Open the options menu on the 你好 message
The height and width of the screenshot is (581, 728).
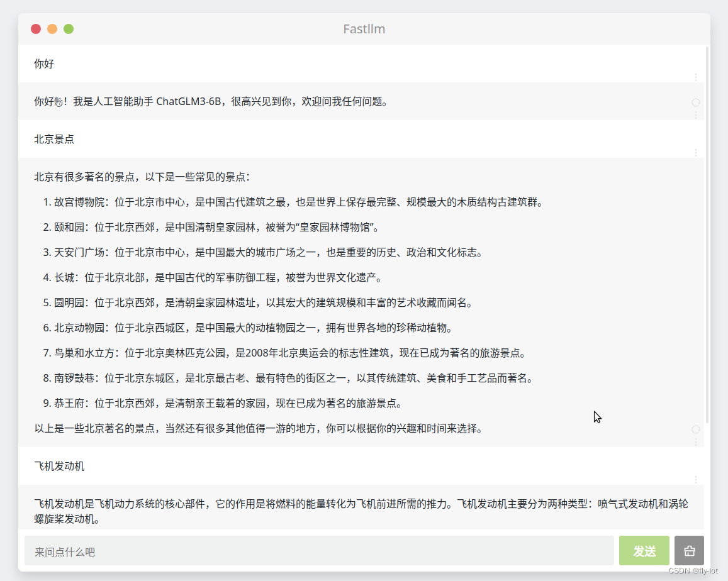click(x=695, y=77)
